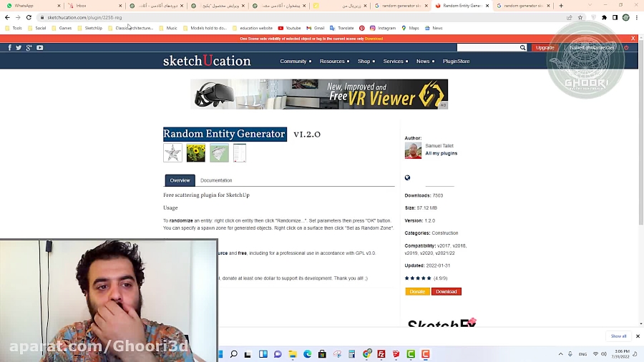Click the five-star plugin rating
The height and width of the screenshot is (362, 644).
[x=418, y=278]
